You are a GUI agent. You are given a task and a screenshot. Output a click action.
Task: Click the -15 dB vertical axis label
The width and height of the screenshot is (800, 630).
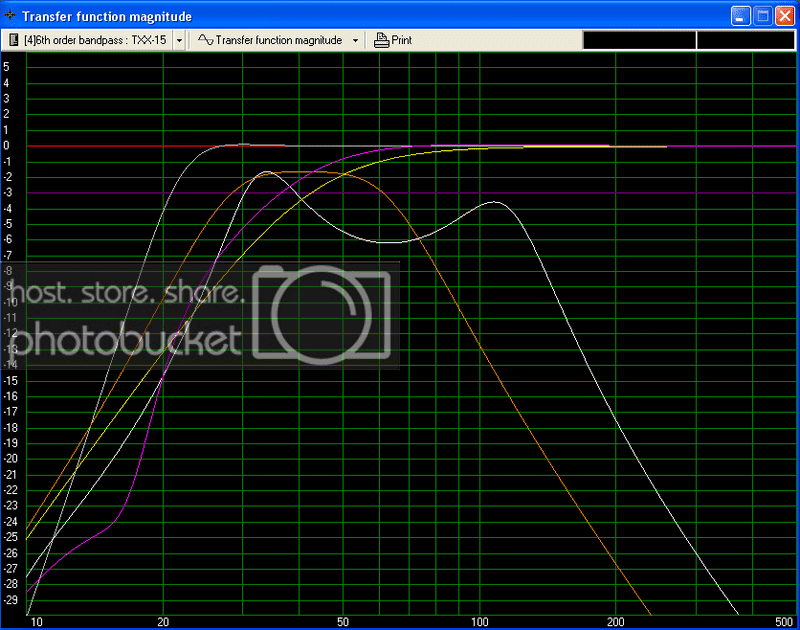[10, 381]
